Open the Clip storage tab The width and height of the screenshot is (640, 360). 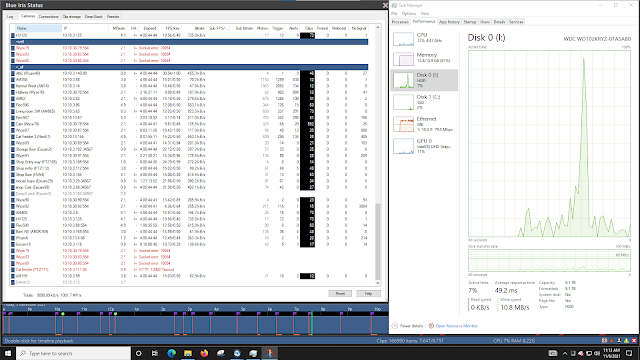[x=72, y=17]
